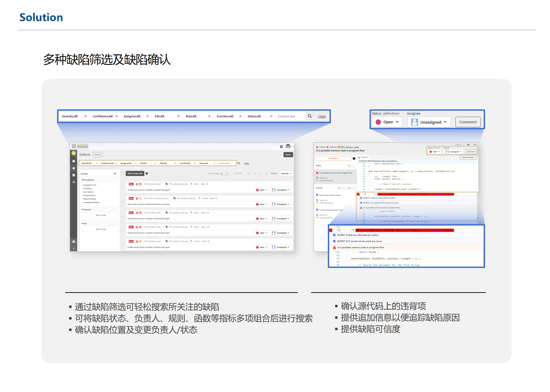The height and width of the screenshot is (392, 550).
Task: Select the yellow D project icon in sidebar
Action: (x=73, y=153)
